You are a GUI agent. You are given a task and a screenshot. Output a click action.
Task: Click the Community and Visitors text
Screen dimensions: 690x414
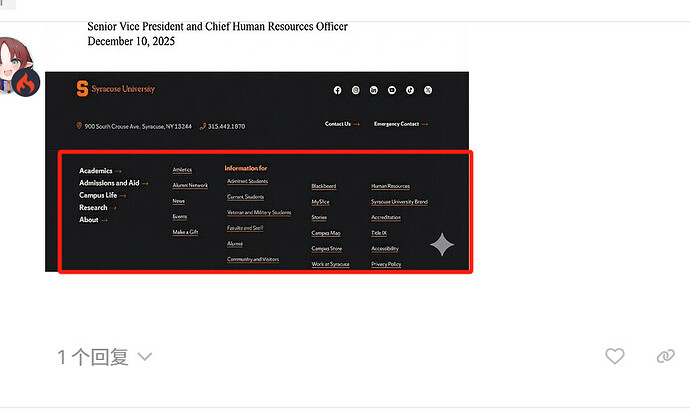click(253, 259)
